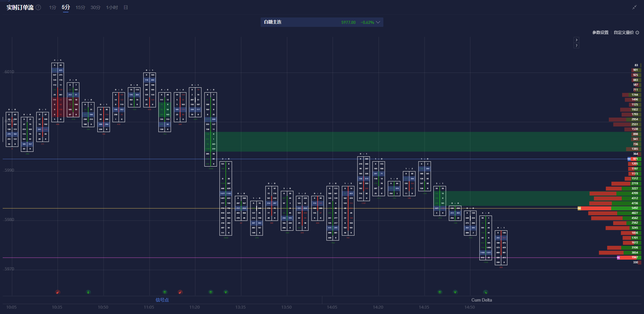Open the Cum Delta tab
Screen dimensions: 644x314
pyautogui.click(x=481, y=300)
